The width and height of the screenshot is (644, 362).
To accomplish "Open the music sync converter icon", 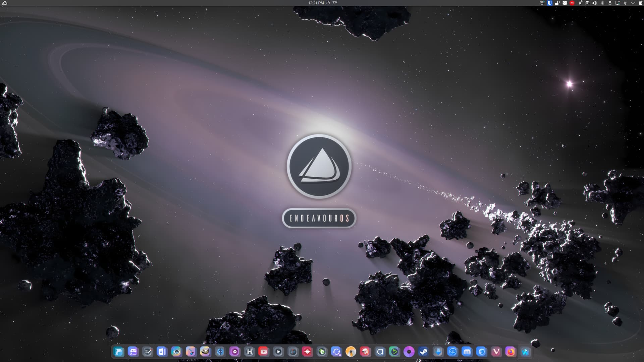I will click(336, 352).
